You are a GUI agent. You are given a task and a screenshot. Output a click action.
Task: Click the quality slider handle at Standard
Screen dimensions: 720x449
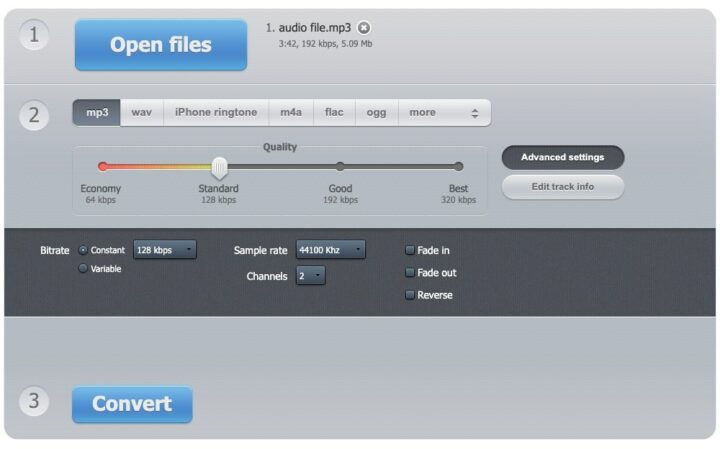click(x=219, y=167)
